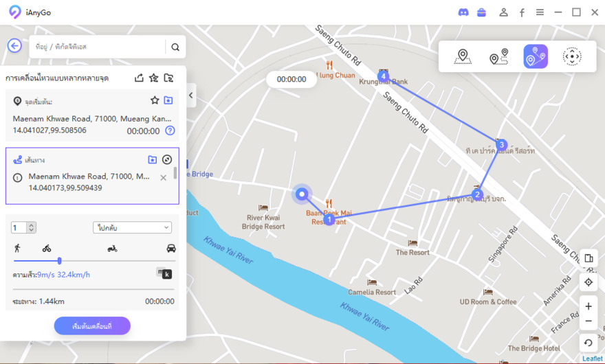Click map waypoint marker 2

[x=477, y=194]
